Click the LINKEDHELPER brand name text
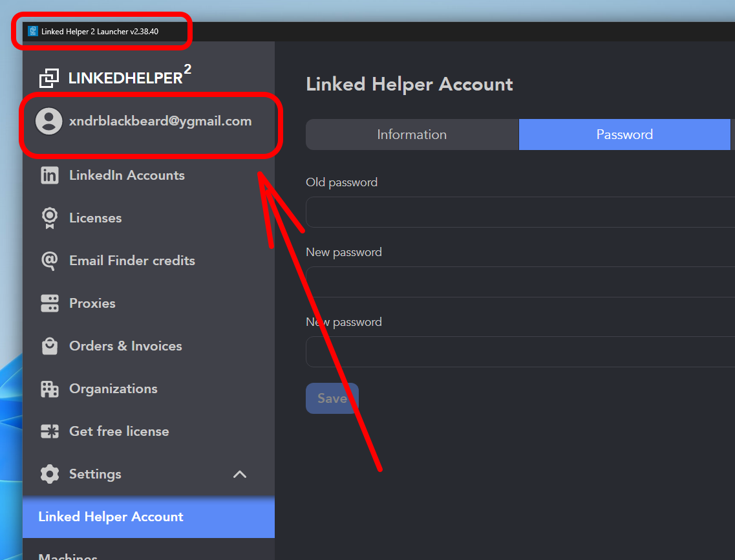This screenshot has width=735, height=560. [125, 78]
